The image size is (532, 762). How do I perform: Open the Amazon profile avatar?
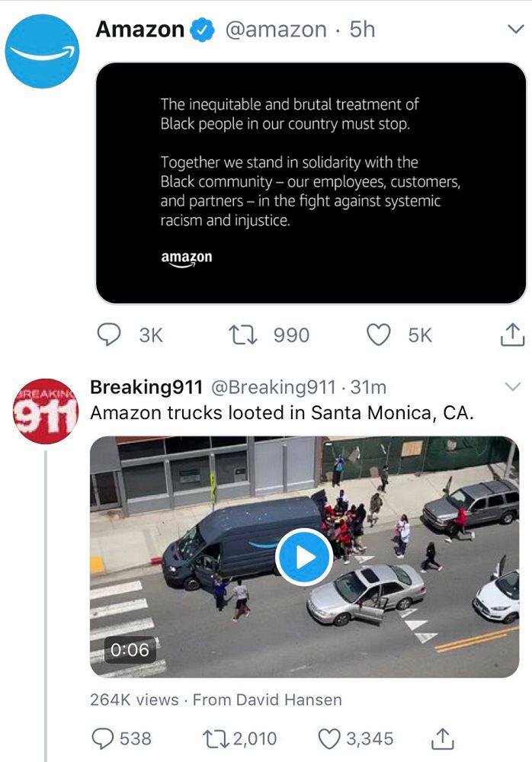click(x=43, y=51)
